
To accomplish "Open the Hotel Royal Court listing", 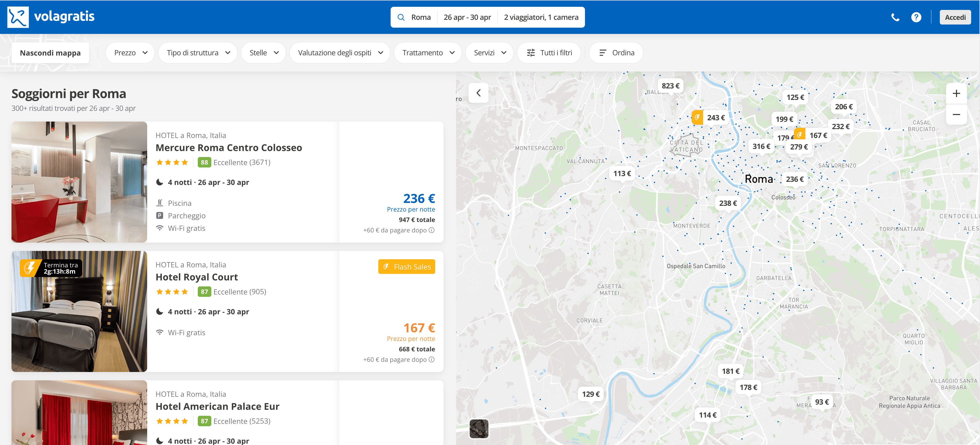I will (x=196, y=277).
